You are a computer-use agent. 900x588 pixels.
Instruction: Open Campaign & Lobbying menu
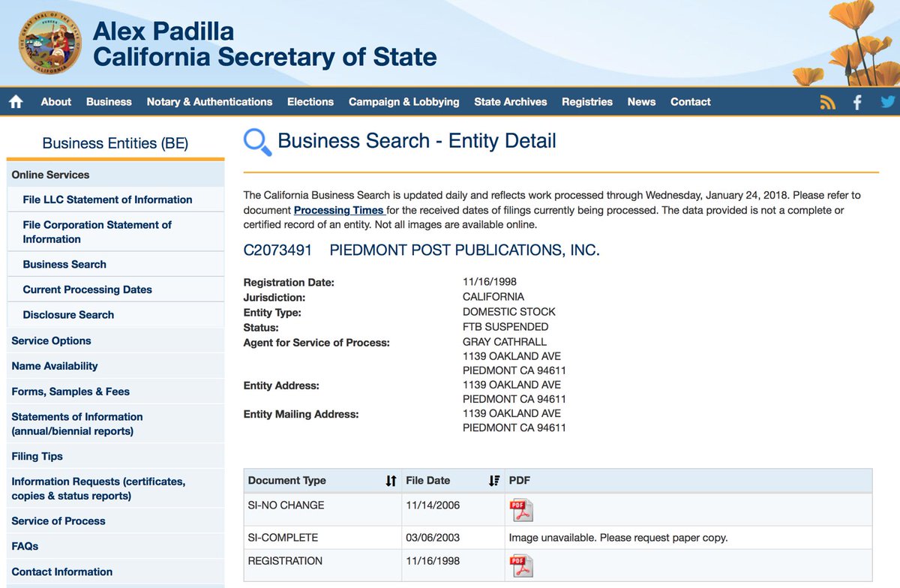tap(403, 102)
